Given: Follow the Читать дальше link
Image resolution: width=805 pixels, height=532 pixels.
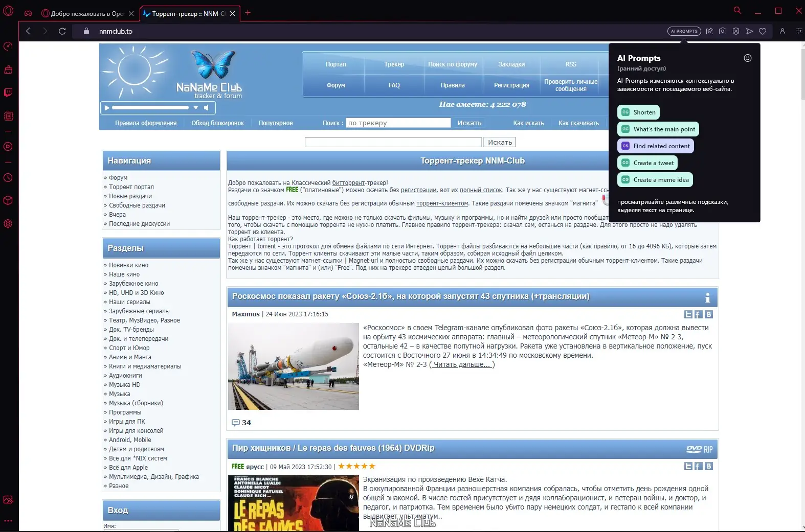Looking at the screenshot, I should pyautogui.click(x=462, y=365).
